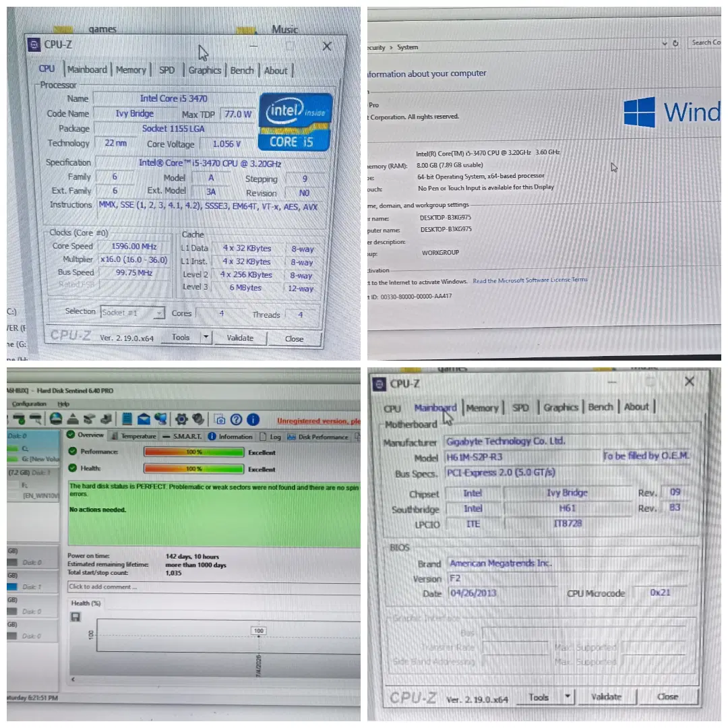Open the Help menu in Hard Disk Sentinel

(x=63, y=404)
